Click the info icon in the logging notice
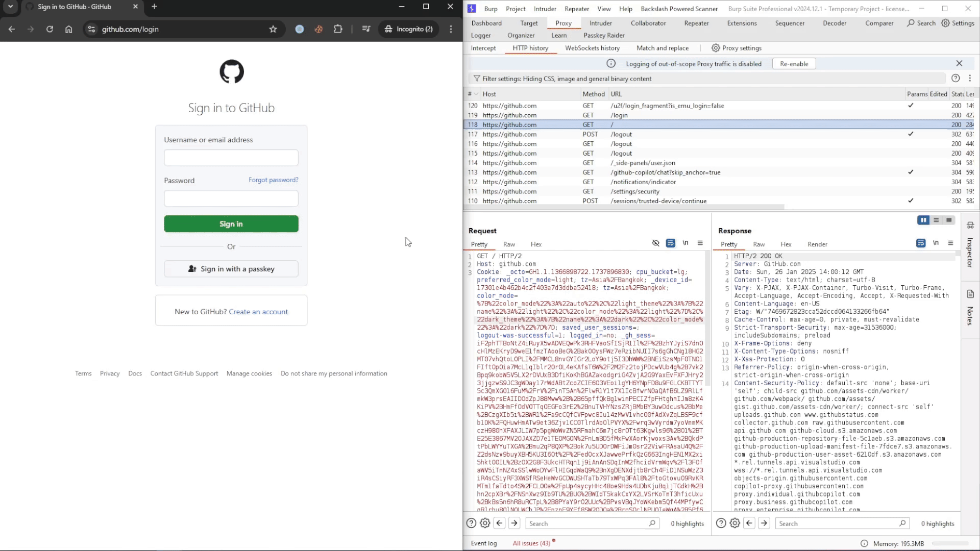Image resolution: width=980 pixels, height=551 pixels. (611, 63)
